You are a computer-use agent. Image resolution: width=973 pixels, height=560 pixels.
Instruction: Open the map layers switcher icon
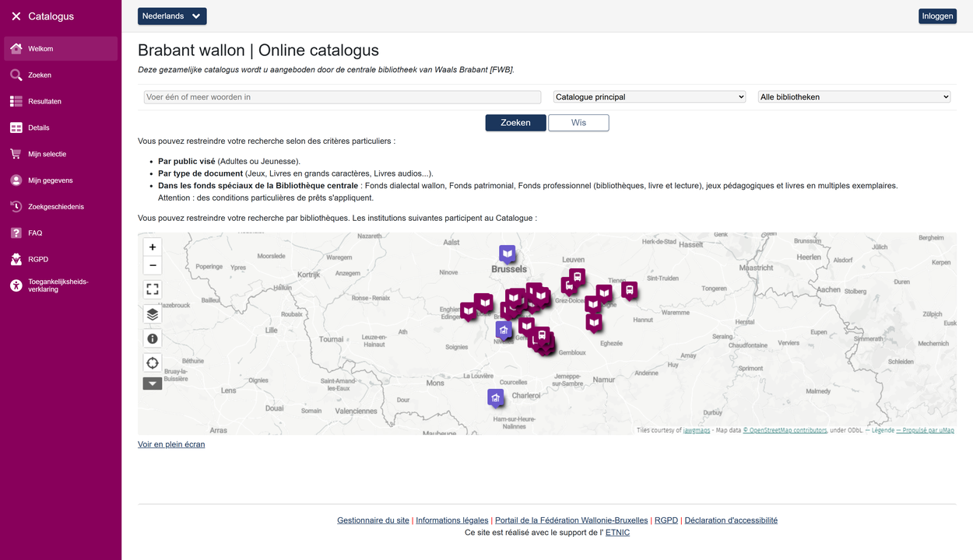(153, 314)
